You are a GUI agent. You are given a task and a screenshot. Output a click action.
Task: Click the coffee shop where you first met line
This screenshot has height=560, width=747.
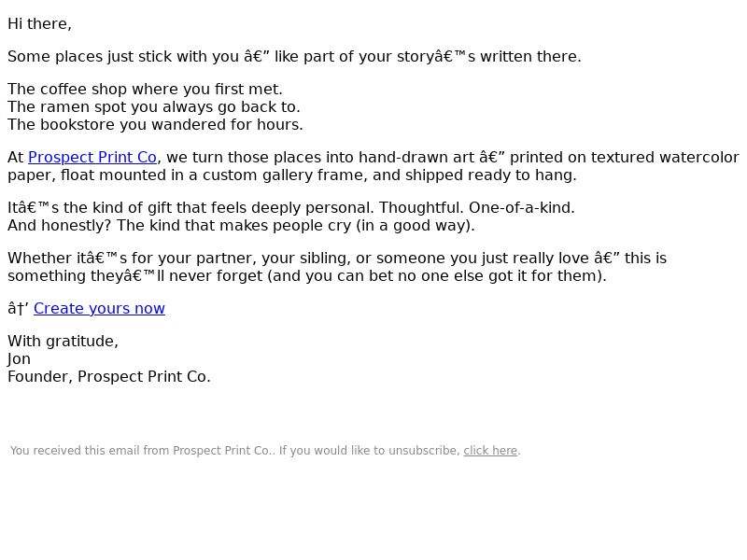pyautogui.click(x=145, y=89)
